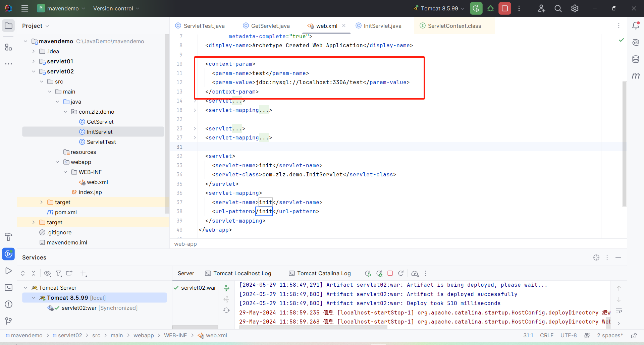
Task: Collapse the Tomcat Server tree node
Action: (25, 287)
